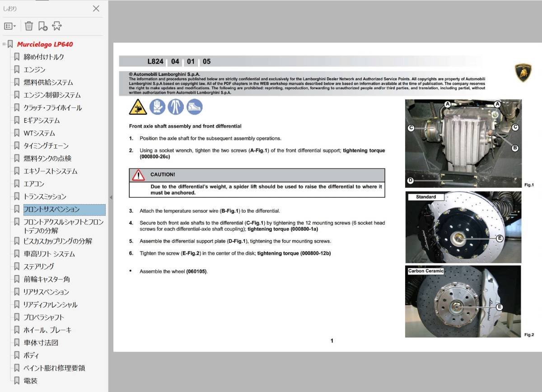The image size is (542, 392).
Task: Click the bookmark icon beside エンジン制御システム
Action: click(x=17, y=95)
